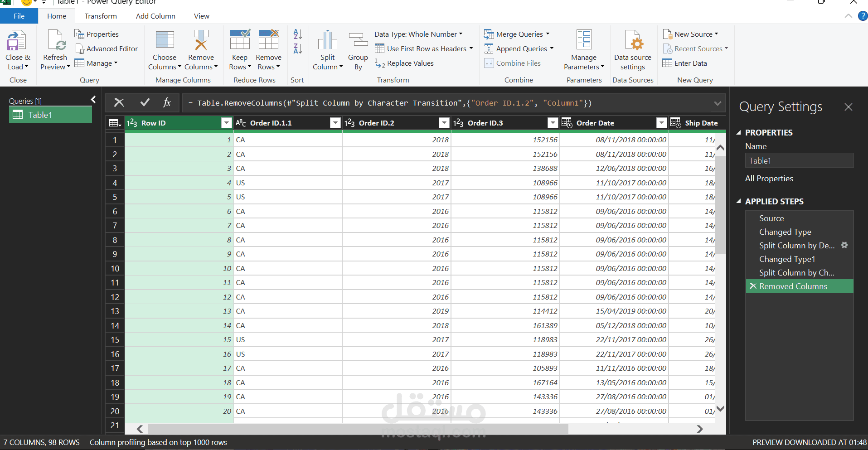Select the Merge Queries icon

pyautogui.click(x=489, y=34)
